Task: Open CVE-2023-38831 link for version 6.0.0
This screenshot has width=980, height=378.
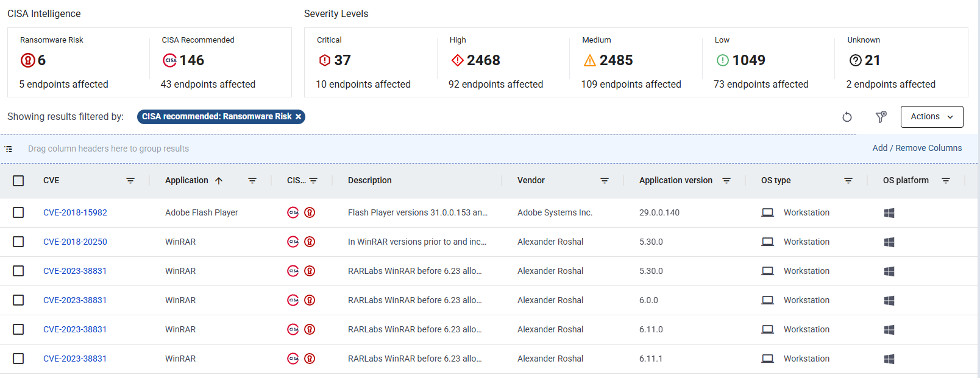Action: pyautogui.click(x=75, y=300)
